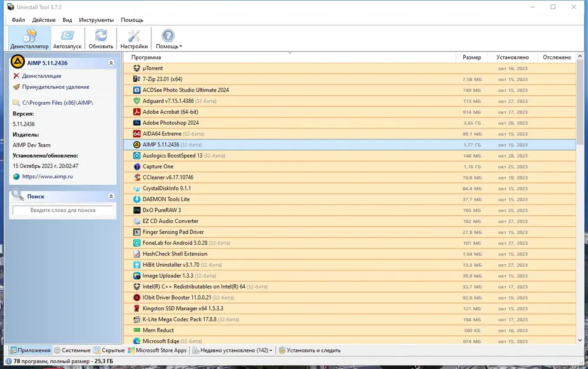Open the Файл menu
Image resolution: width=588 pixels, height=369 pixels.
(x=18, y=20)
